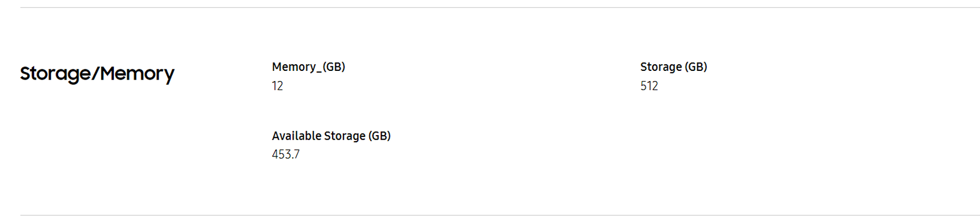Click "(GB)" in Available Storage label
Viewport: 980px width, 224px height.
pyautogui.click(x=379, y=136)
